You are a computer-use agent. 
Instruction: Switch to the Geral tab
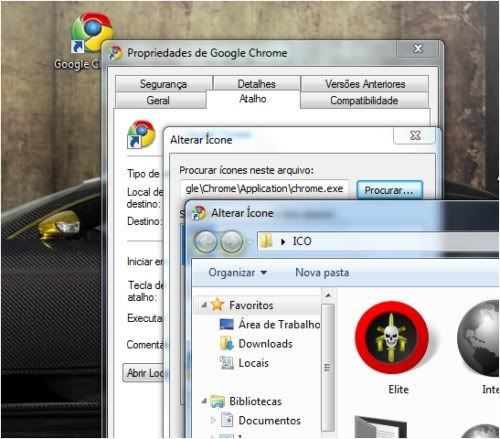(160, 100)
